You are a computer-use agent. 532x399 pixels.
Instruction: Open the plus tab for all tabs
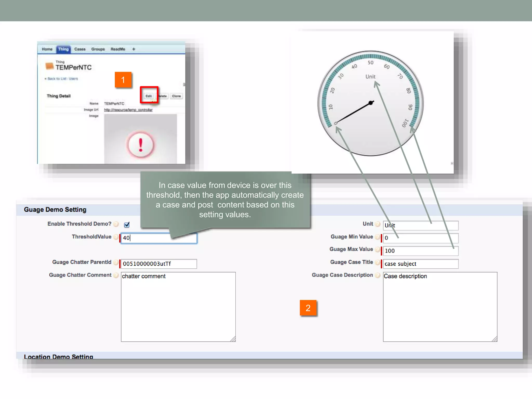click(134, 49)
